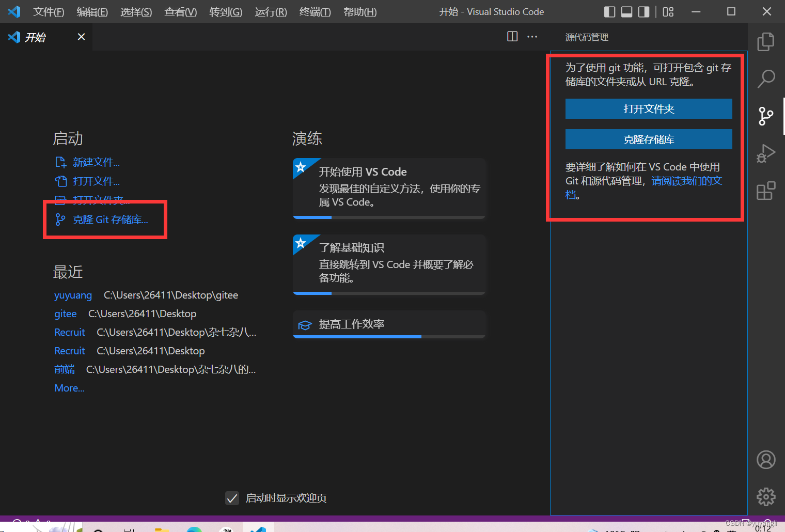
Task: Toggle the bottom panel layout icon
Action: 626,12
